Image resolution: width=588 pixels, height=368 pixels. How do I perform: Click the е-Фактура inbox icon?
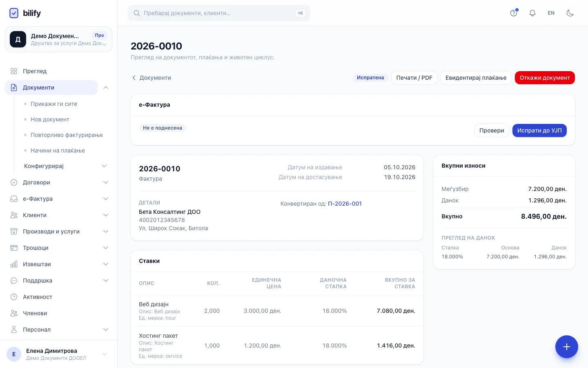14,199
